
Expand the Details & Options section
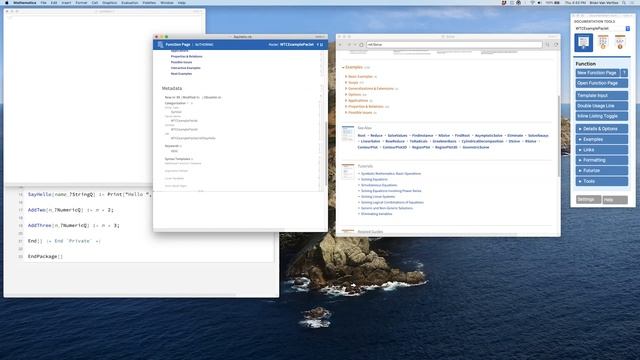(602, 129)
